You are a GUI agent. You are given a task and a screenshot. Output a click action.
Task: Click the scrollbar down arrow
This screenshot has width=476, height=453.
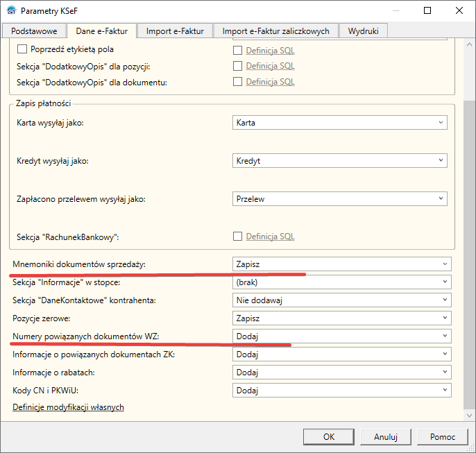pyautogui.click(x=469, y=415)
